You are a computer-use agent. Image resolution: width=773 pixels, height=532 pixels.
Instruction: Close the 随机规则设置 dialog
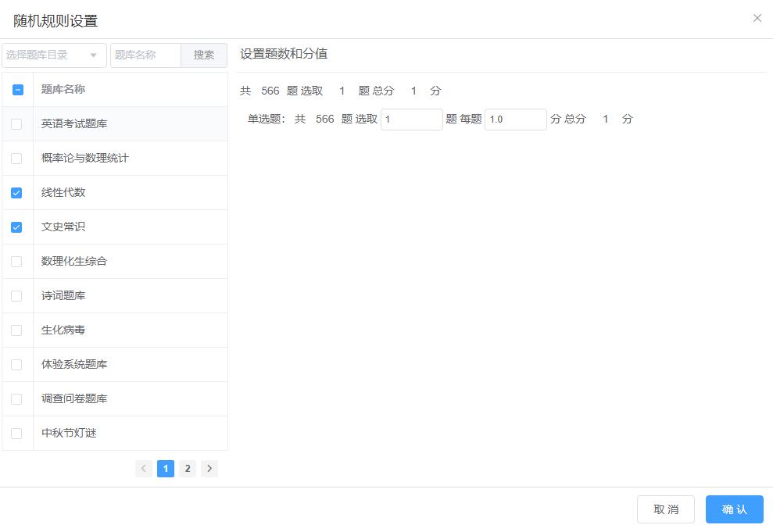(x=757, y=18)
